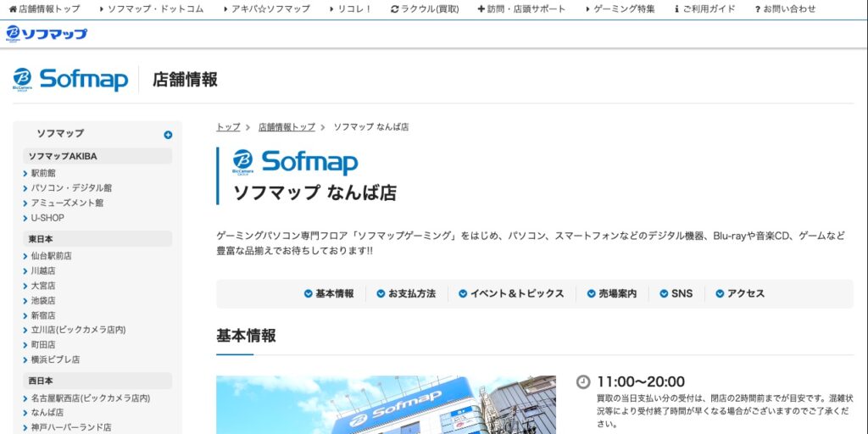Click the home icon beside 店舗情報トップ
The height and width of the screenshot is (434, 868).
tap(13, 8)
